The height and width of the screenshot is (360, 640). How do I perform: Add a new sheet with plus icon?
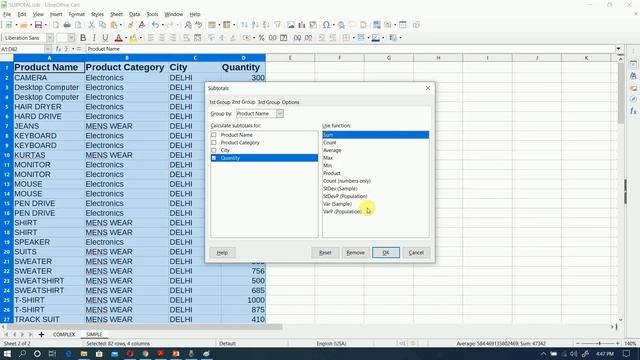click(41, 334)
